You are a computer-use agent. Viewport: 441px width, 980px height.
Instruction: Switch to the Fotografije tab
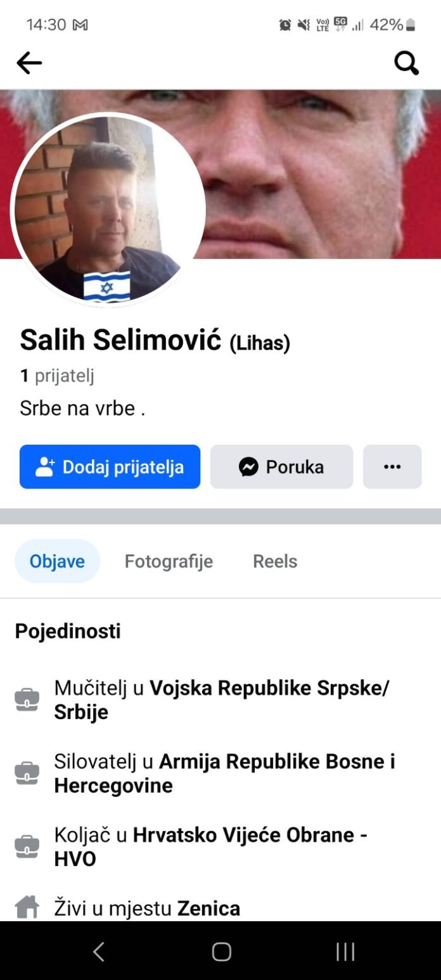(169, 561)
